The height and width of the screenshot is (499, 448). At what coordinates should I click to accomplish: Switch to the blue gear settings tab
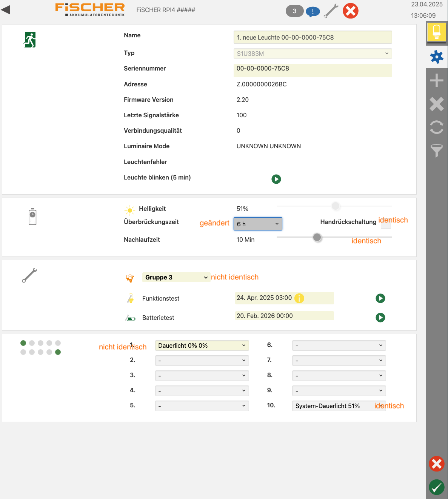pyautogui.click(x=437, y=57)
